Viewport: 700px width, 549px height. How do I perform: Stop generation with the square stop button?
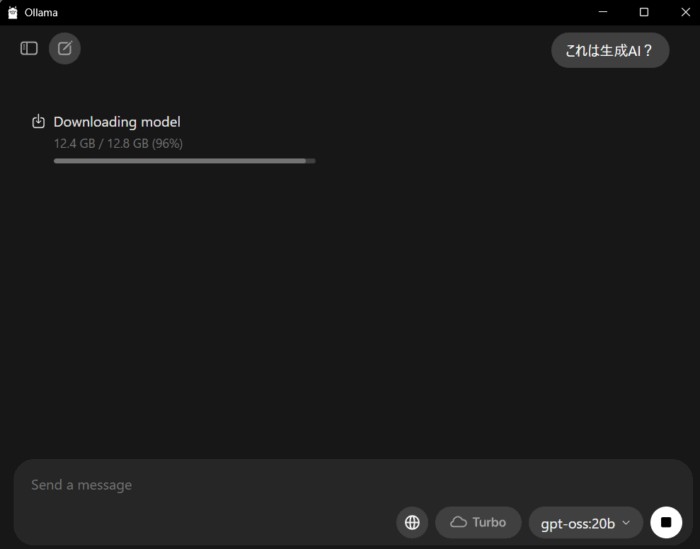point(666,522)
